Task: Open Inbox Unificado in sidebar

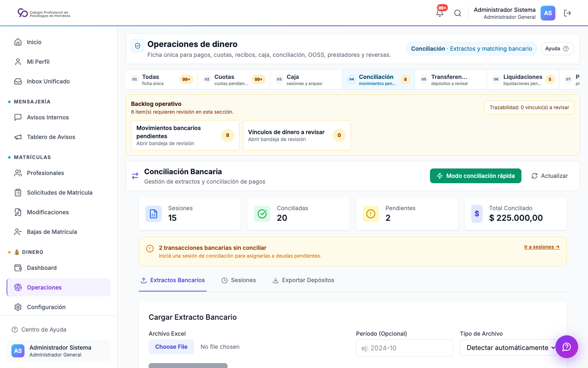Action: point(58,81)
